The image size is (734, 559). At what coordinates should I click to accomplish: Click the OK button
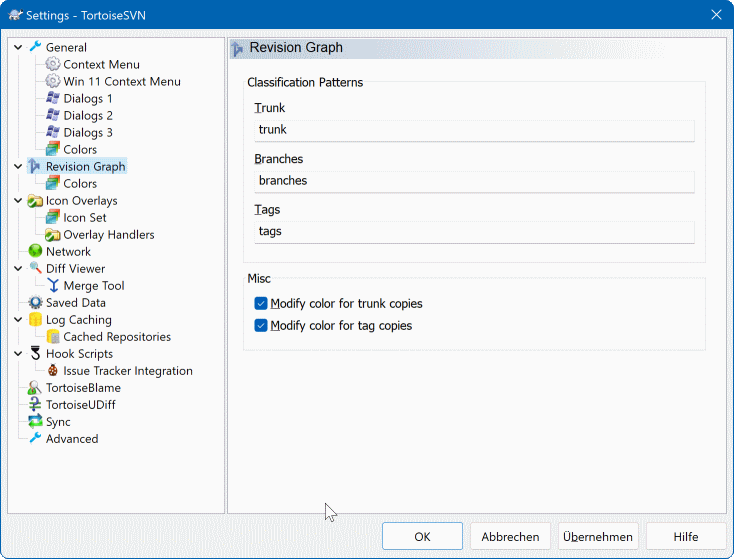click(x=422, y=537)
